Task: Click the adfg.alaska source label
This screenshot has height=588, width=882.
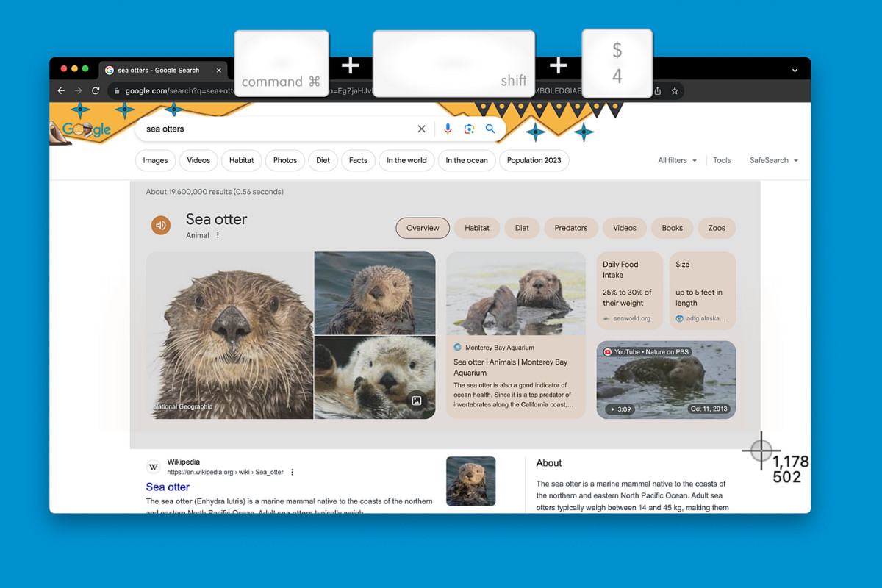Action: click(707, 318)
